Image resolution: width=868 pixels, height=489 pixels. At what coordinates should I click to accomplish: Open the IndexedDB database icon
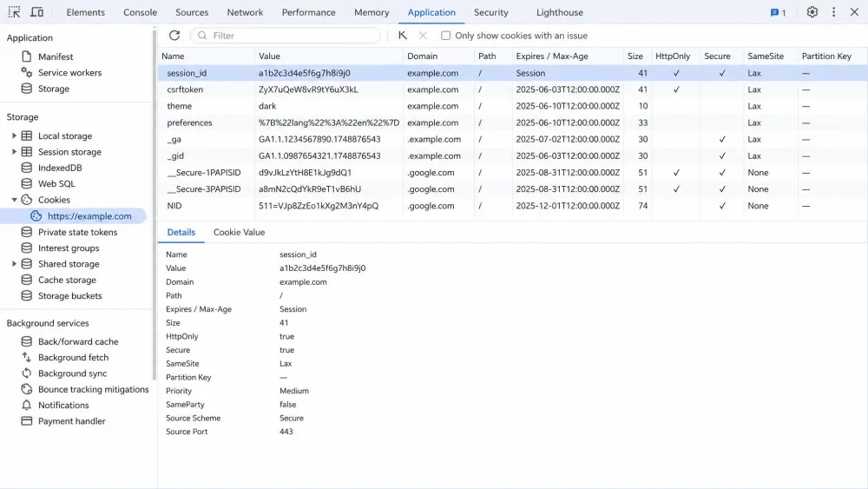[x=27, y=168]
